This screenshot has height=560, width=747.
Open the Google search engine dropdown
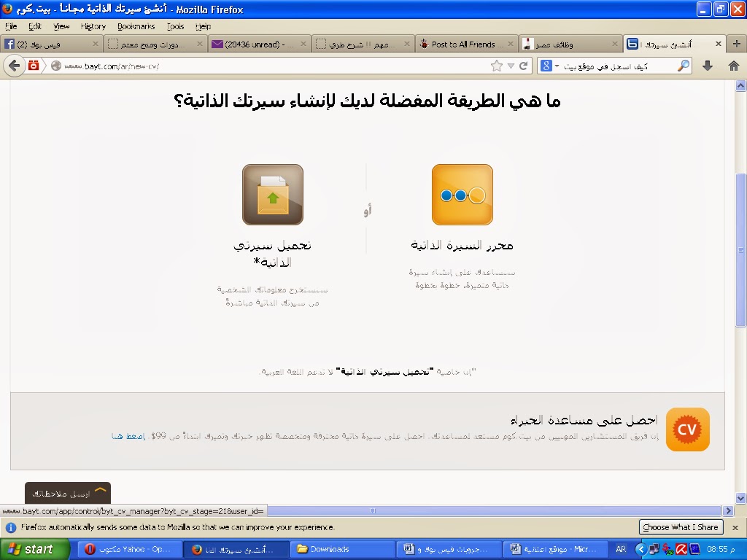click(549, 66)
